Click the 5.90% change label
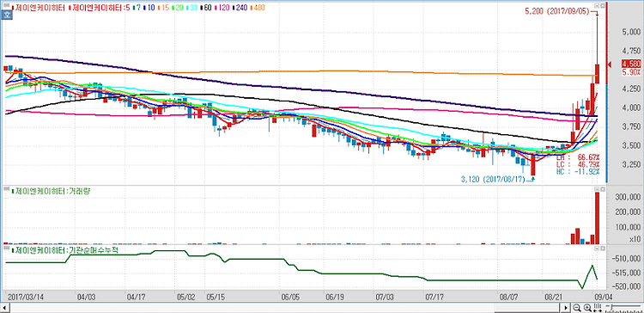The image size is (644, 313). 632,71
